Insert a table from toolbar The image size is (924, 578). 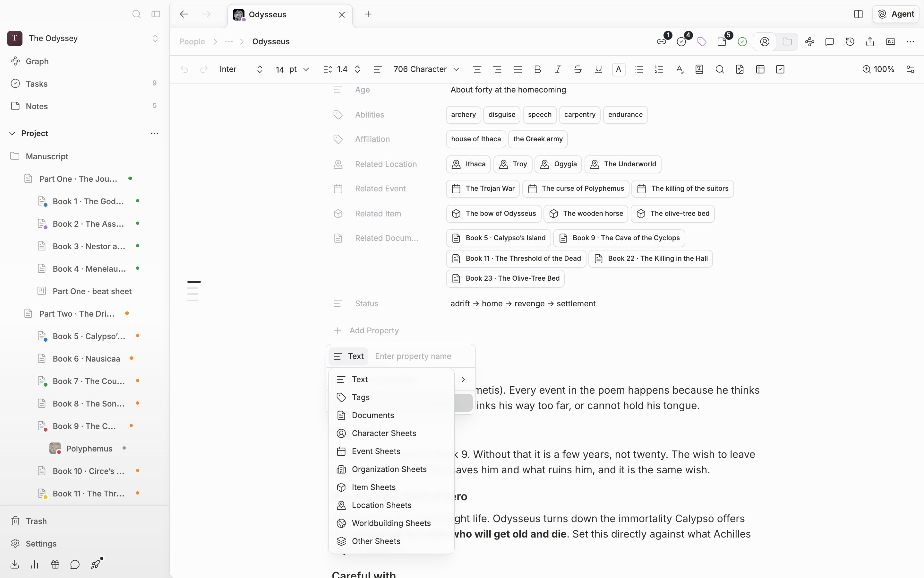[x=760, y=69]
